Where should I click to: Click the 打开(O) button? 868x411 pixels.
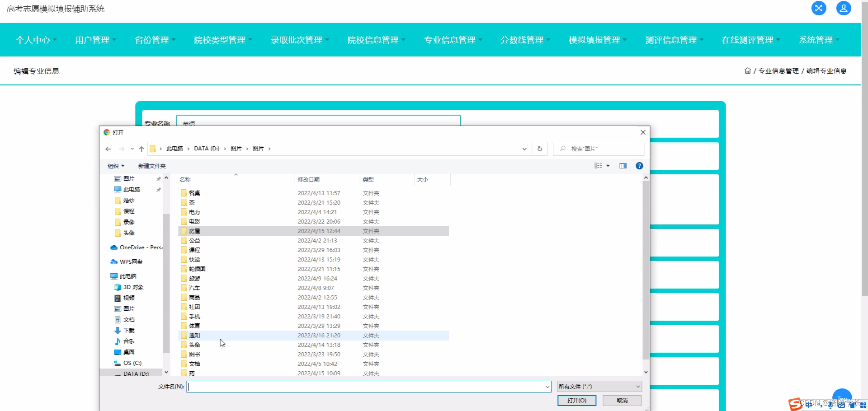[577, 401]
